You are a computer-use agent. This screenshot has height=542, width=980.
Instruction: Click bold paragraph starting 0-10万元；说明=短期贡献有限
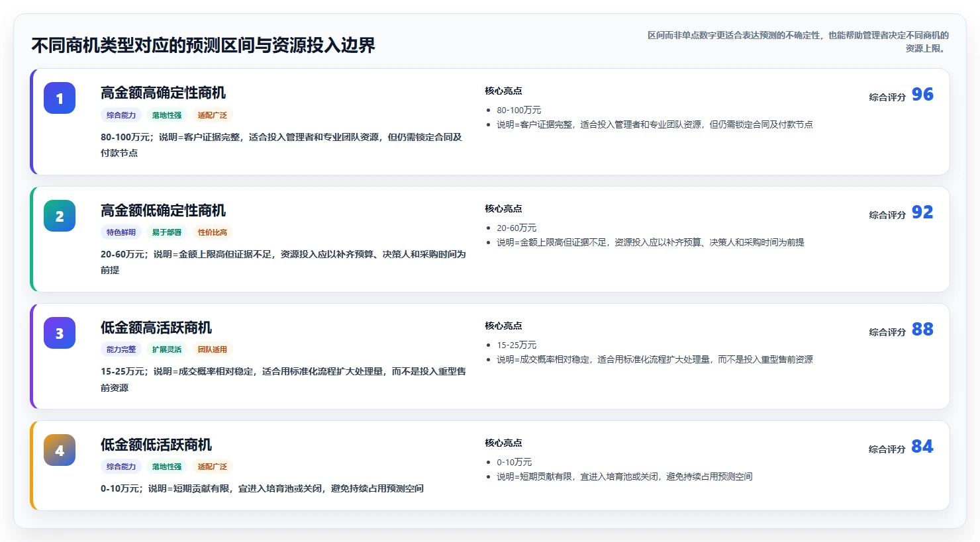pos(262,488)
